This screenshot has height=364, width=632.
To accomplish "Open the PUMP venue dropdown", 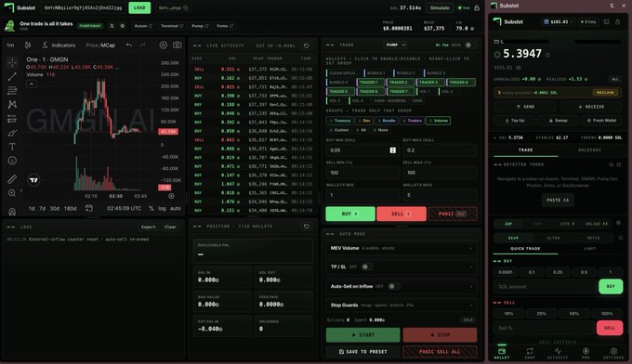I will [396, 45].
